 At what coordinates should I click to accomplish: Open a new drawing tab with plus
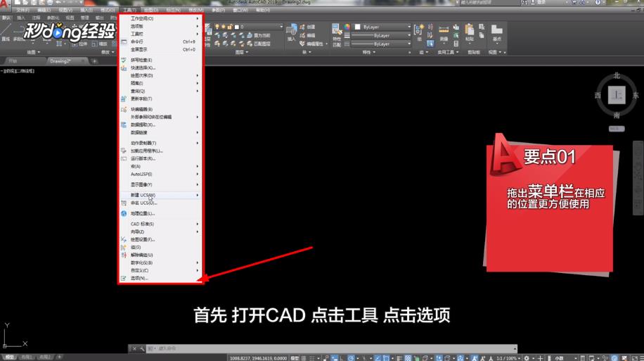(94, 61)
